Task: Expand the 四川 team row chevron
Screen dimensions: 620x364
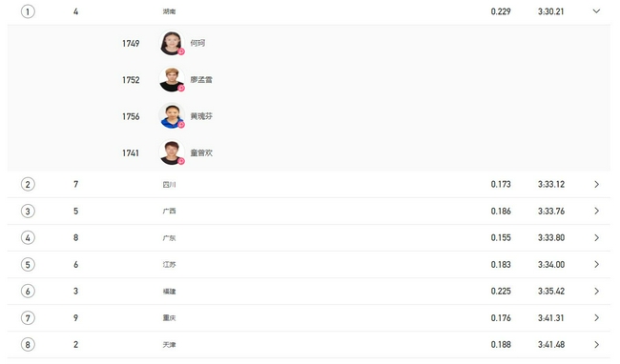Action: tap(596, 184)
